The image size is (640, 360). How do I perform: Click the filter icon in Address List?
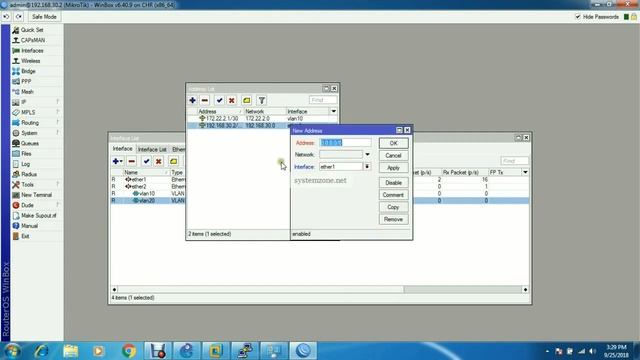click(x=262, y=100)
